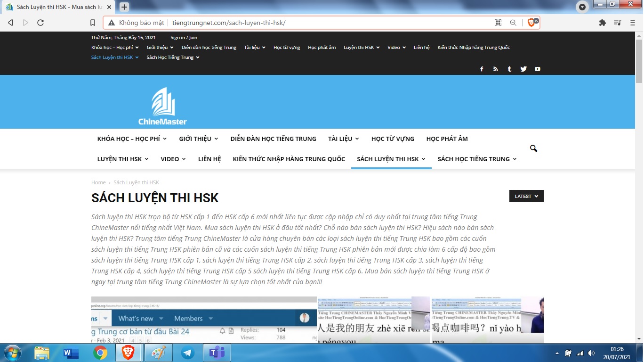The width and height of the screenshot is (644, 362).
Task: Click Học từ vựng in top dark bar
Action: click(x=287, y=47)
